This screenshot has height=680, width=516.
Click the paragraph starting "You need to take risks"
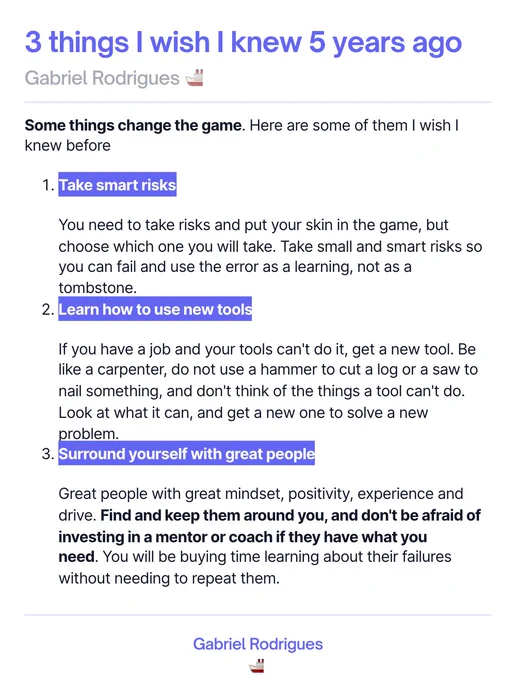pos(270,256)
